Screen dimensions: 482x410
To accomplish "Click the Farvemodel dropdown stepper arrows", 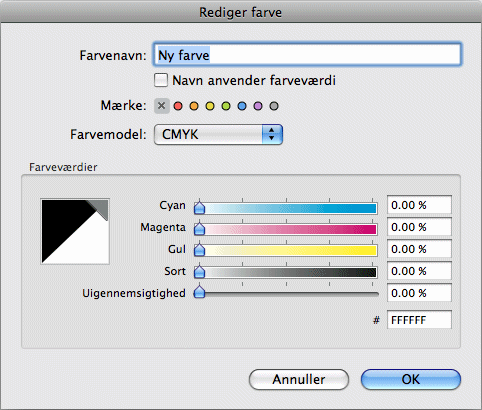I will point(272,135).
